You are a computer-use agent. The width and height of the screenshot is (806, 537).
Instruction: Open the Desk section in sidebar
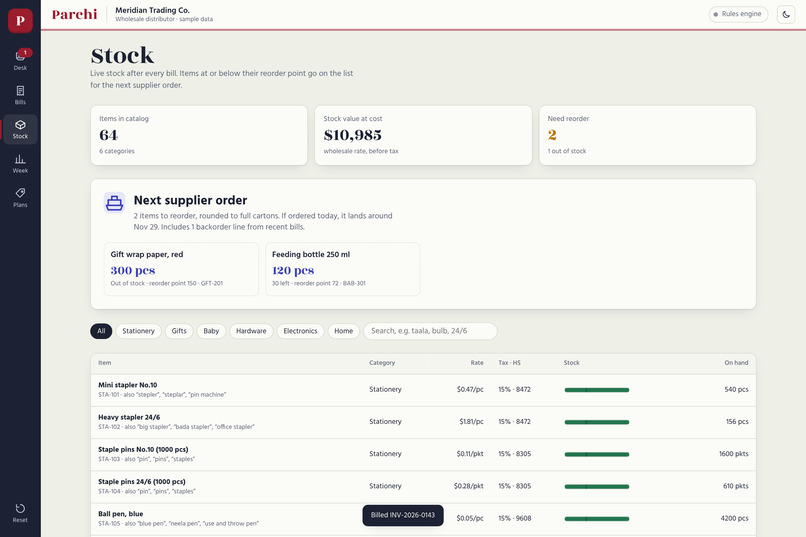(x=20, y=60)
